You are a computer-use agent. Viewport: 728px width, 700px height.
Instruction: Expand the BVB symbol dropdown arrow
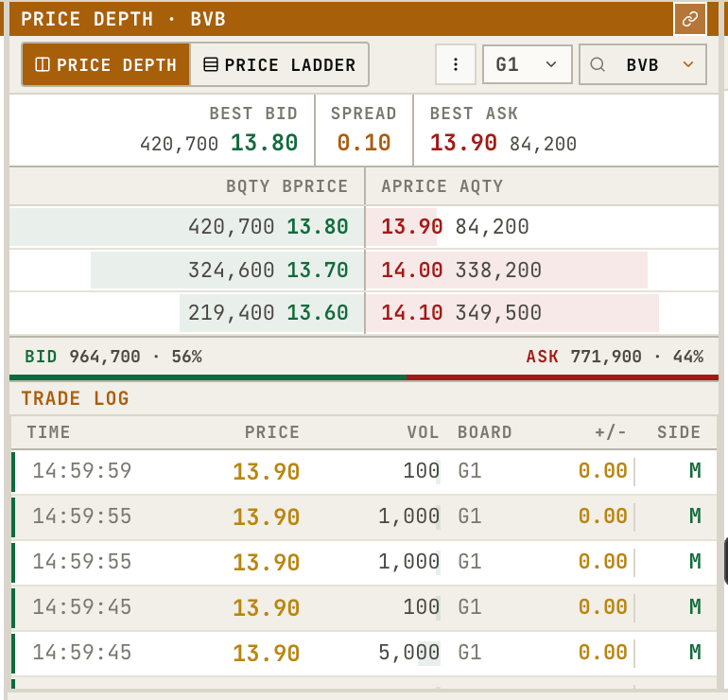point(688,64)
